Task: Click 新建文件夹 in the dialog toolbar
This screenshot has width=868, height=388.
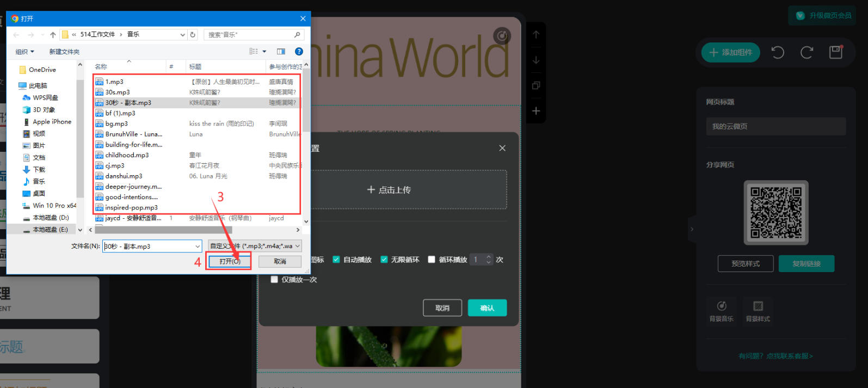Action: [64, 52]
